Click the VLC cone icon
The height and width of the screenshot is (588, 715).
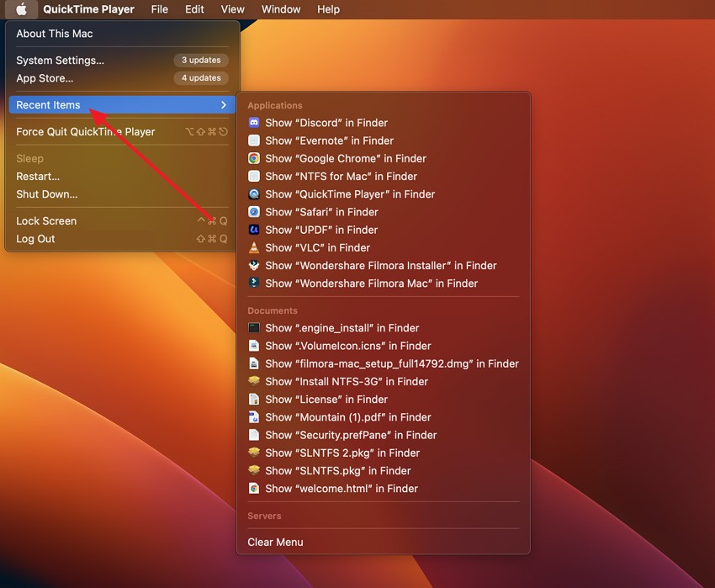[x=254, y=247]
